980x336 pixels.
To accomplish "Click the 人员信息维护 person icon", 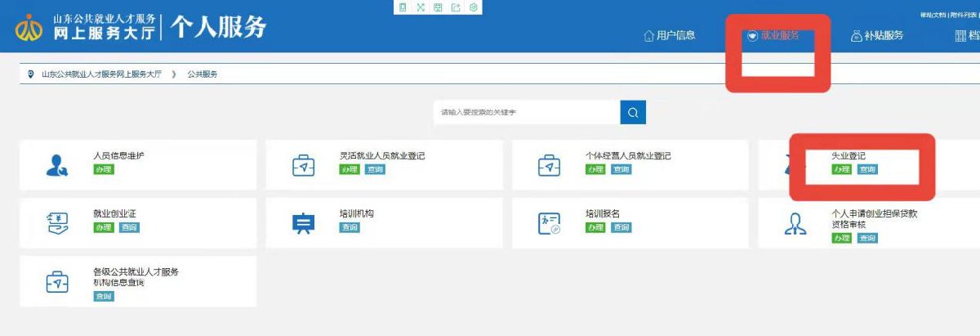I will [57, 165].
